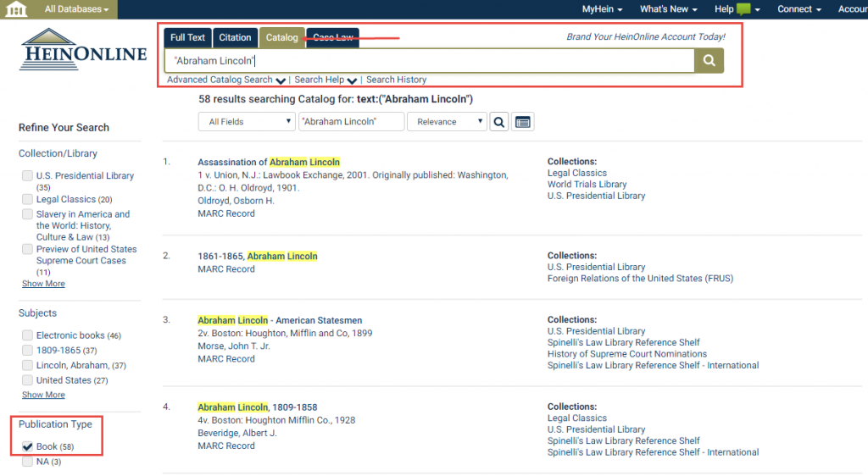Screen dimensions: 868x476
Task: Click the author Morse, John T. Jr.
Action: coord(234,346)
